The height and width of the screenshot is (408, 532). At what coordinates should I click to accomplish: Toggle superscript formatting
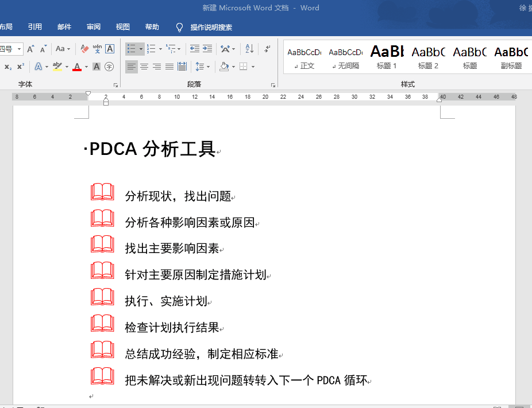click(x=21, y=67)
